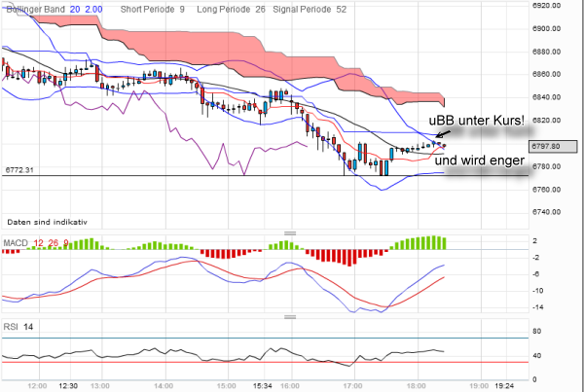Click the 6772.31 support line label
The image size is (584, 392).
click(x=19, y=170)
